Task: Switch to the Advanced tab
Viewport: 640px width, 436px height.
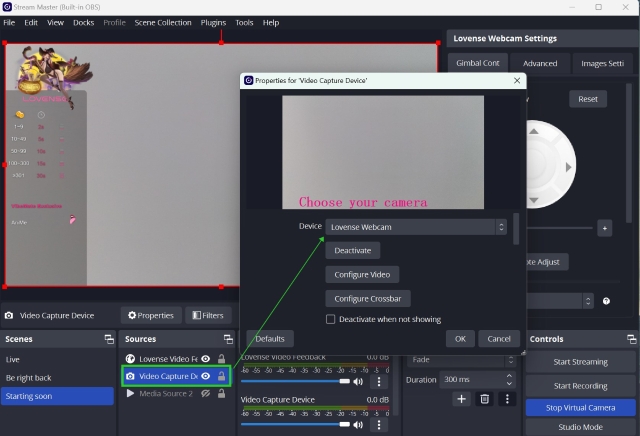Action: pos(540,63)
